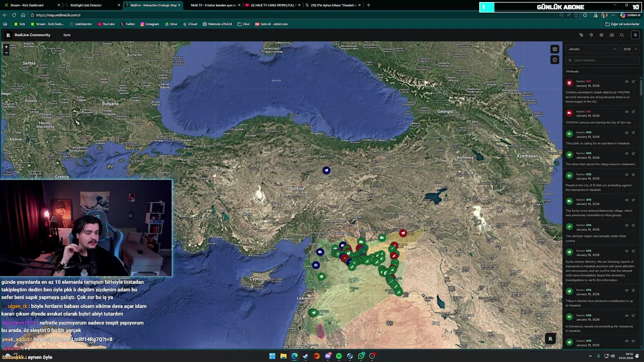Open the Okul bookmarks folder
The image size is (644, 362).
point(244,24)
